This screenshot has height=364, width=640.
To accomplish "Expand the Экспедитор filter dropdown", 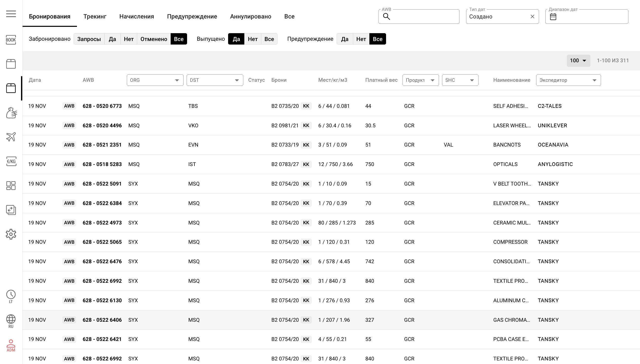I will [x=595, y=80].
